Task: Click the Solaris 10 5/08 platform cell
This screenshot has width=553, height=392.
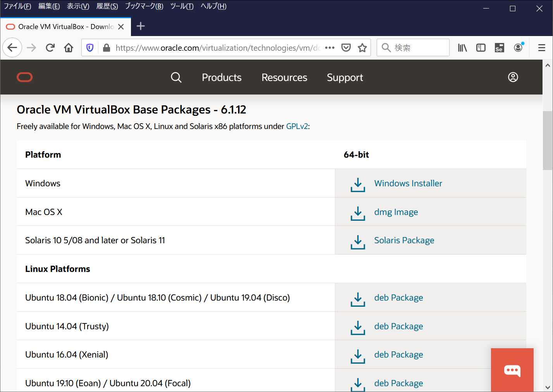Action: pyautogui.click(x=176, y=240)
